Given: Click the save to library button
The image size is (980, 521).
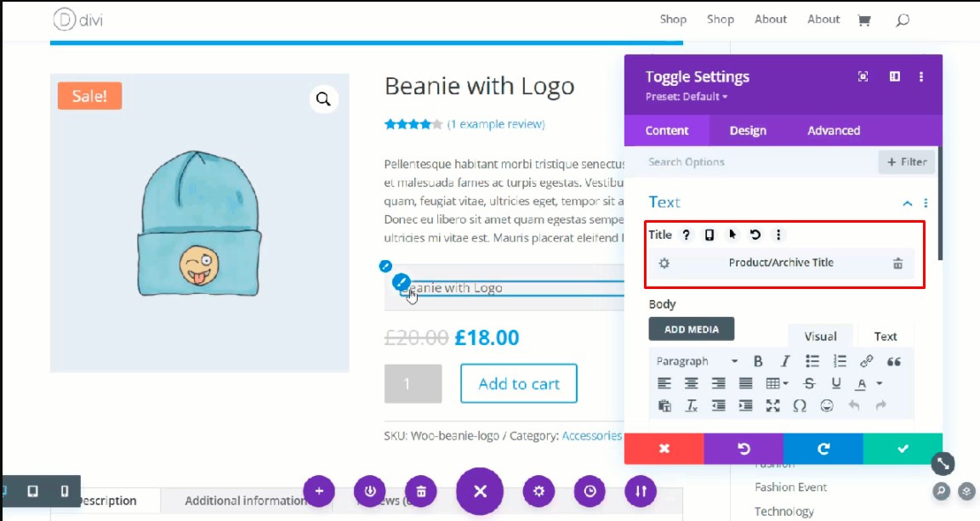Looking at the screenshot, I should [370, 491].
